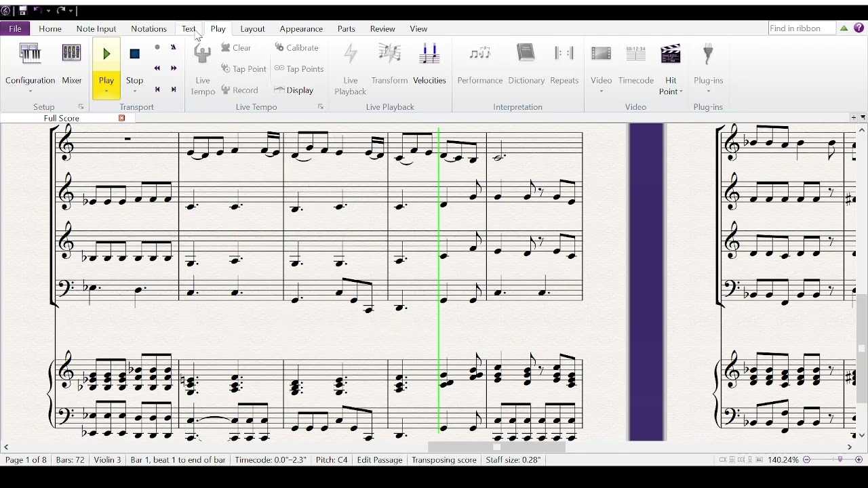Open the Performance settings
Viewport: 868px width, 488px height.
[479, 64]
